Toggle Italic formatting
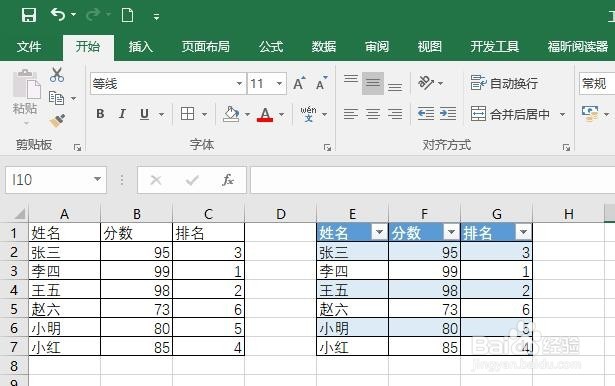The width and height of the screenshot is (615, 386). click(x=122, y=114)
